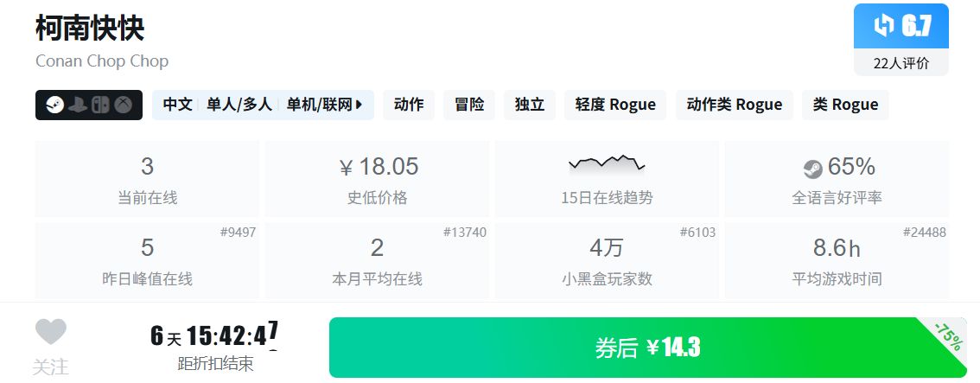Click the Nintendo Switch platform icon
This screenshot has height=383, width=980.
coord(101,105)
